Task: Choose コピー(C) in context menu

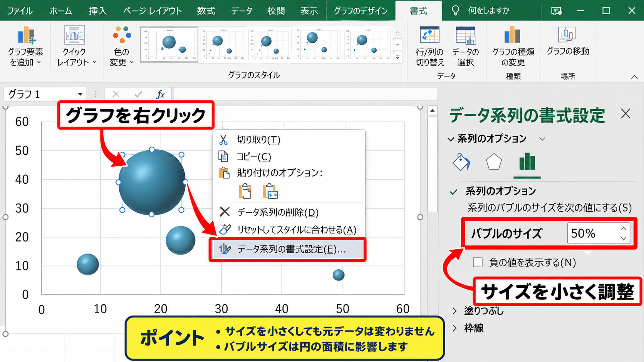Action: pos(289,157)
